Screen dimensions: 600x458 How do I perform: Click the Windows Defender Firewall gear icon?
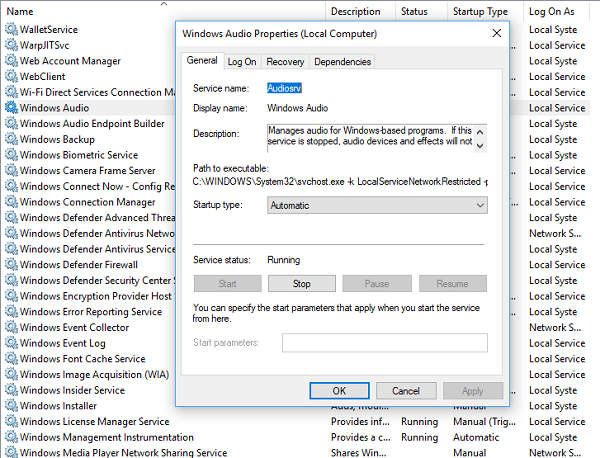[x=11, y=265]
